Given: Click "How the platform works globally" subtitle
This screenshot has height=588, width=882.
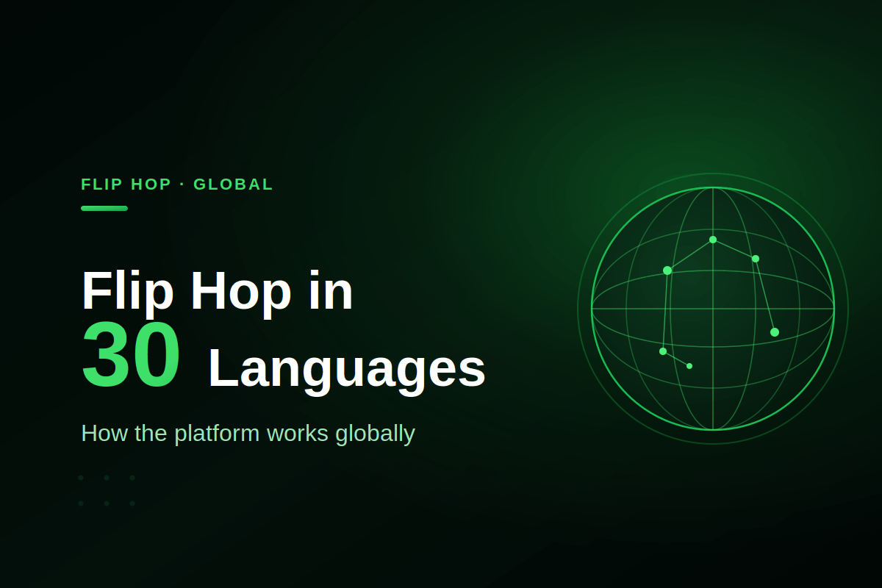Looking at the screenshot, I should [248, 433].
